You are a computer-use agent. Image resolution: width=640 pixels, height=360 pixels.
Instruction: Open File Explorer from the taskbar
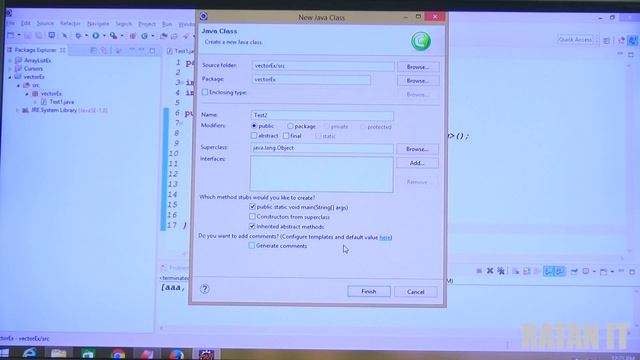58,353
